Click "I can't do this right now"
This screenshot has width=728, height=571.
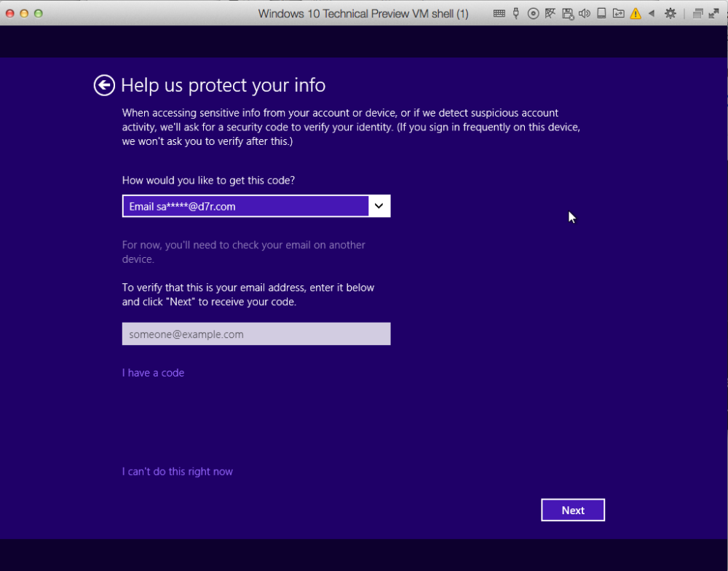pyautogui.click(x=178, y=472)
